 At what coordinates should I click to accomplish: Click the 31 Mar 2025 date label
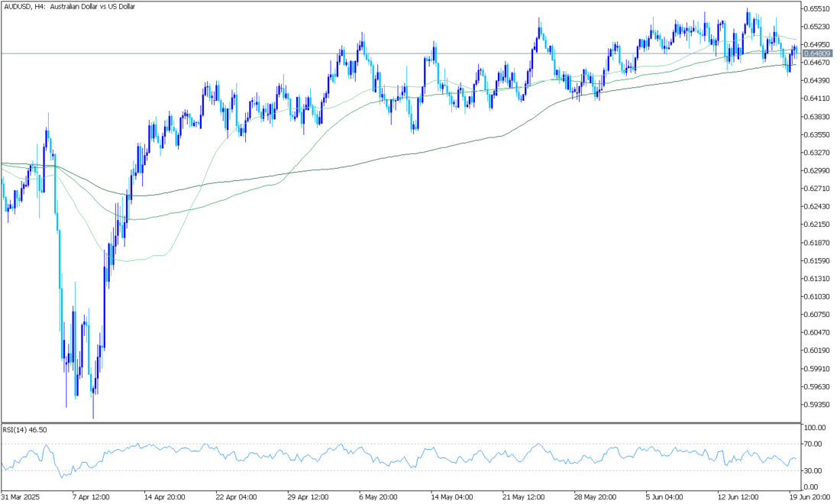[21, 497]
